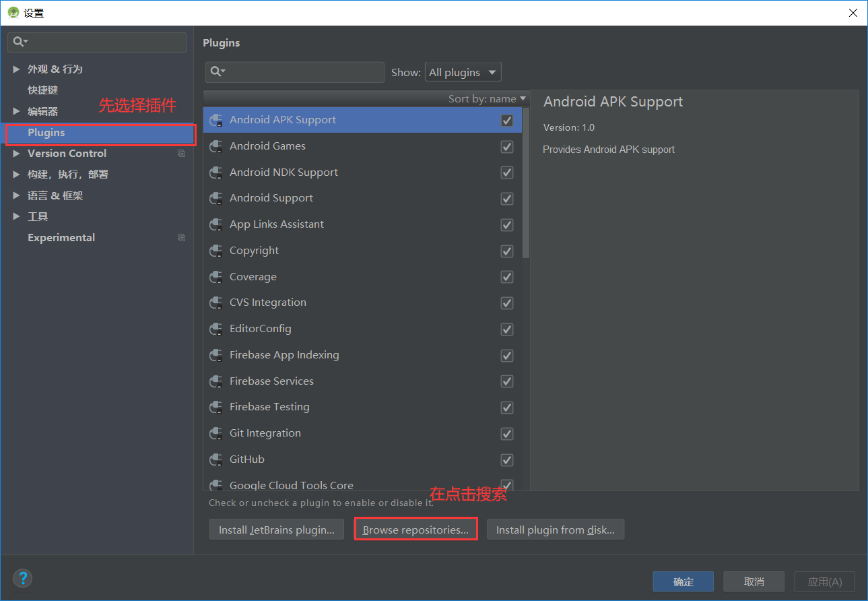
Task: Select Experimental in the settings tree
Action: 61,238
